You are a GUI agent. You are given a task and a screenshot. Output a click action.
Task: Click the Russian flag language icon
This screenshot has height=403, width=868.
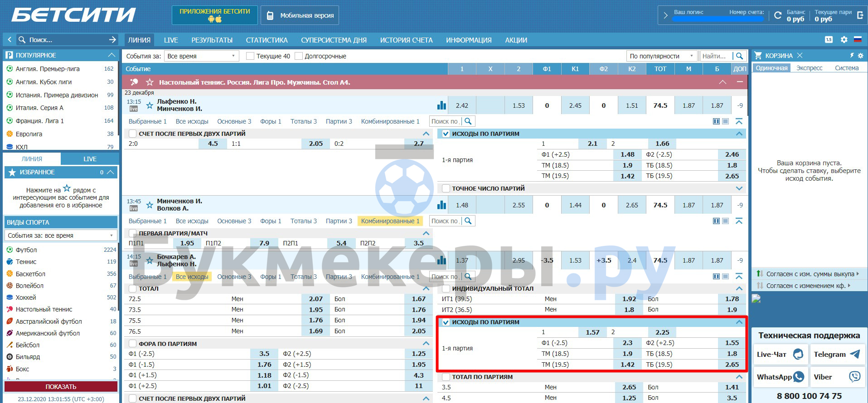point(857,40)
